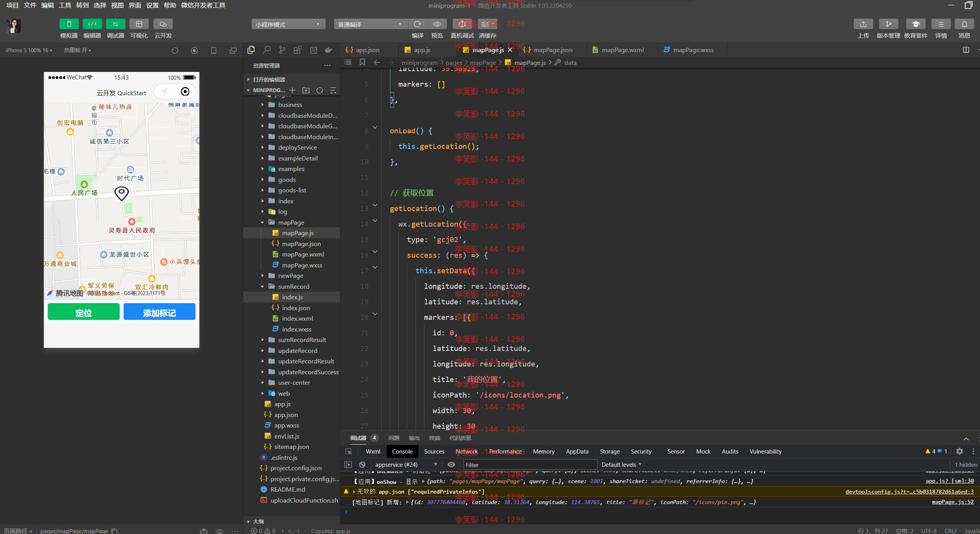Click the simulator stop record icon
The width and height of the screenshot is (980, 534).
(x=194, y=51)
